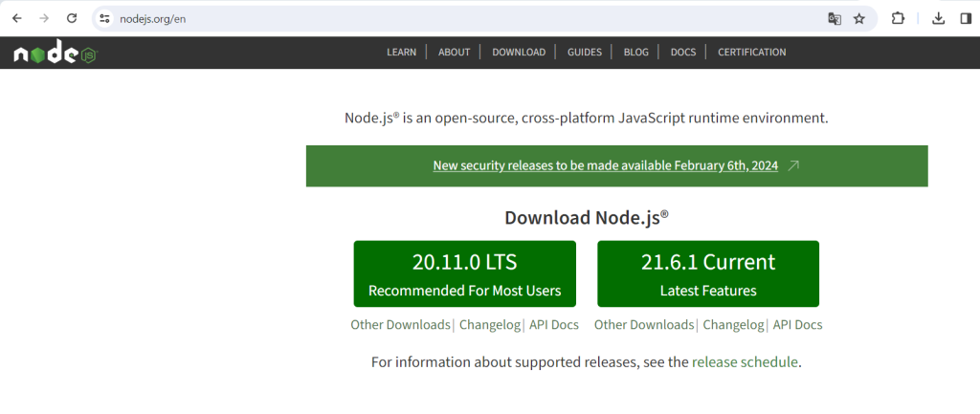
Task: Open the BLOG menu item
Action: click(635, 53)
